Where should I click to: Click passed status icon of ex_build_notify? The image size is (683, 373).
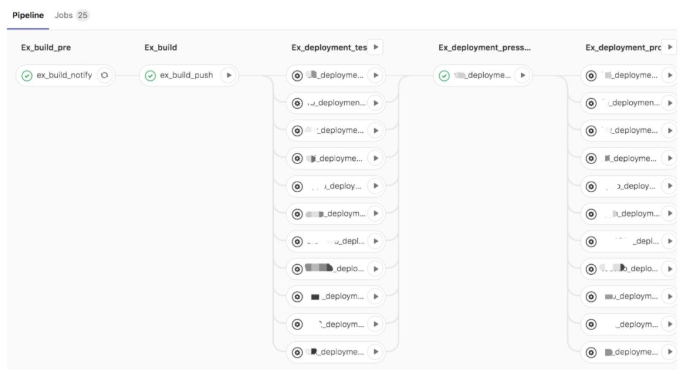point(27,76)
